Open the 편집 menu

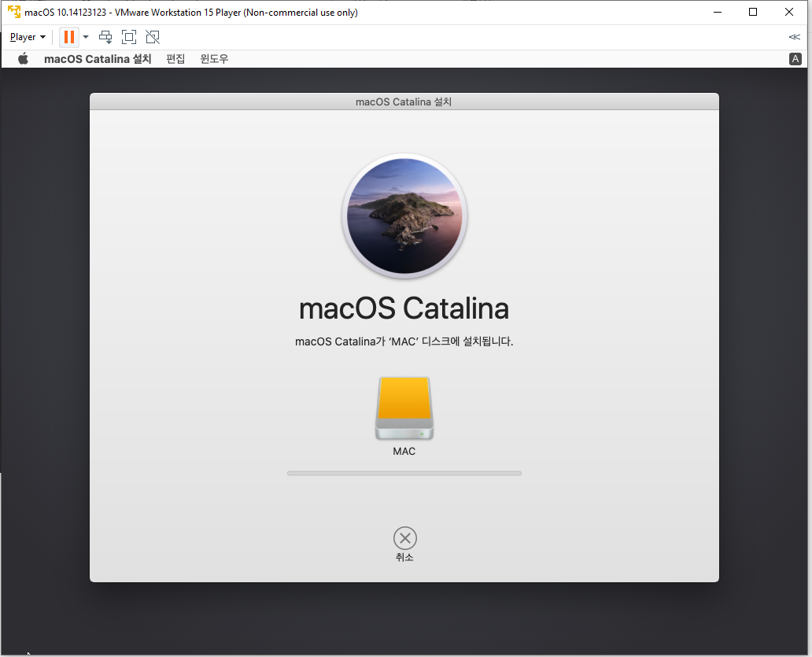(x=175, y=58)
